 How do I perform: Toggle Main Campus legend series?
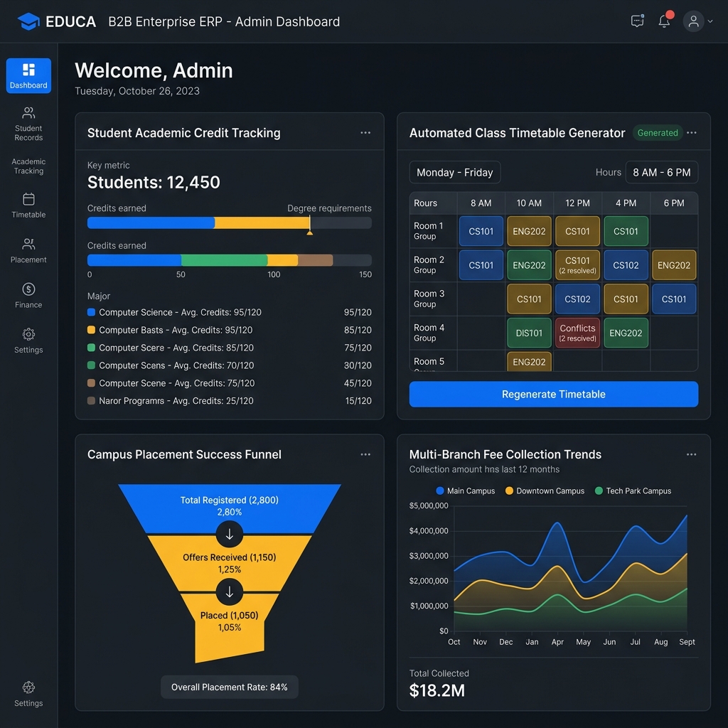466,491
